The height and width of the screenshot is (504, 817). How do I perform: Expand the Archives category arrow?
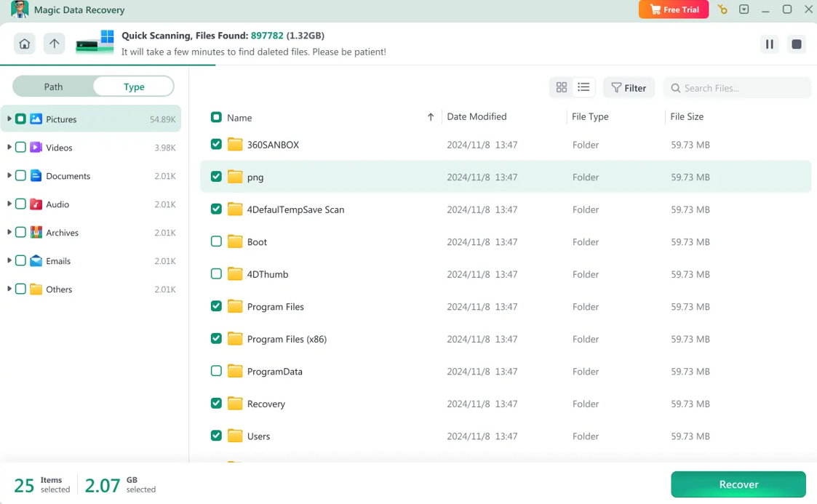[9, 232]
